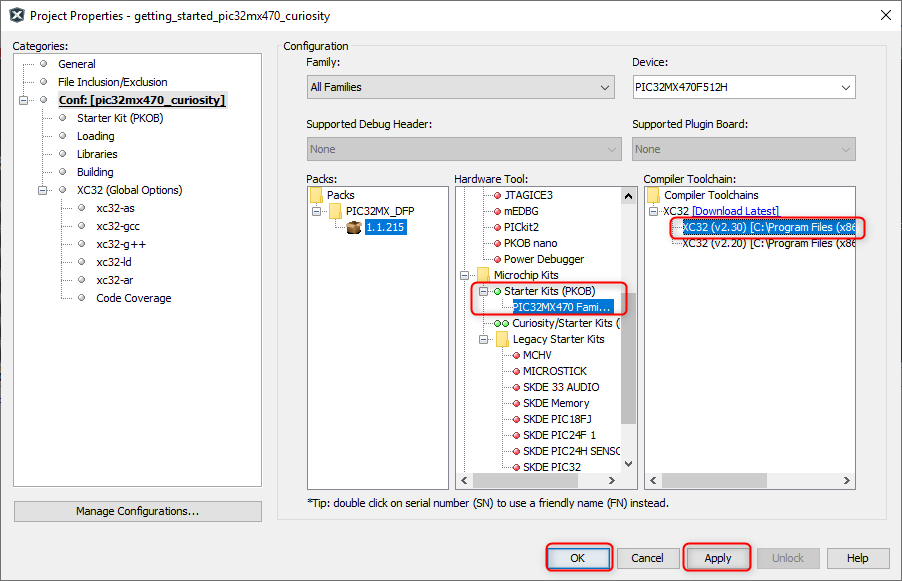Open the Device dropdown PIC32MX470F512H

click(x=743, y=88)
